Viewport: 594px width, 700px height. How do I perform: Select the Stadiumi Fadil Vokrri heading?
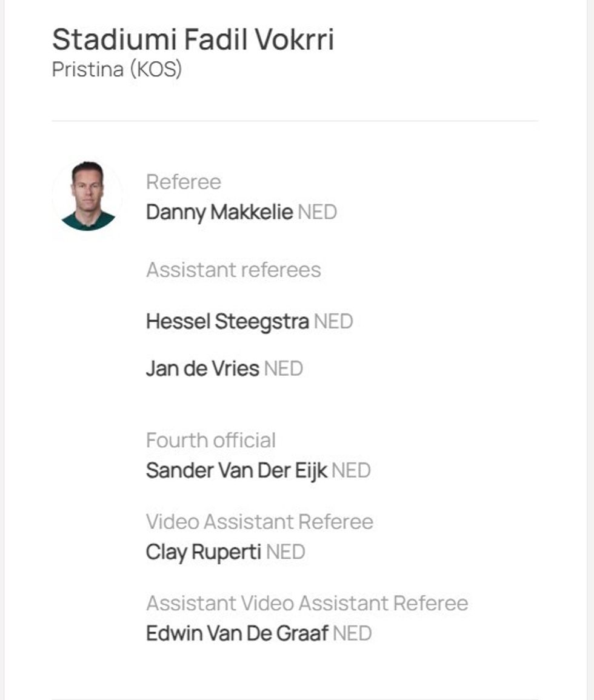click(193, 40)
